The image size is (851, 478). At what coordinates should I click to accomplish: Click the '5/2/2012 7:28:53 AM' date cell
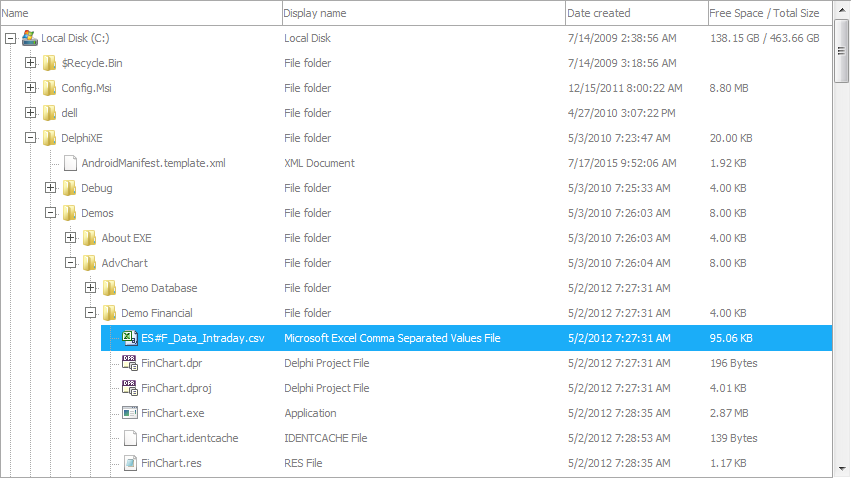click(619, 438)
